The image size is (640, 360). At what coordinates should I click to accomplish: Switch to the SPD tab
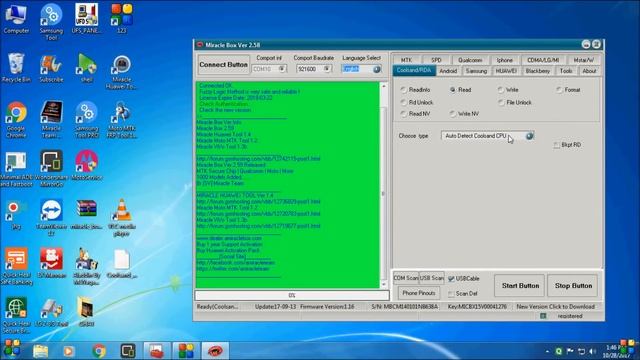click(436, 60)
